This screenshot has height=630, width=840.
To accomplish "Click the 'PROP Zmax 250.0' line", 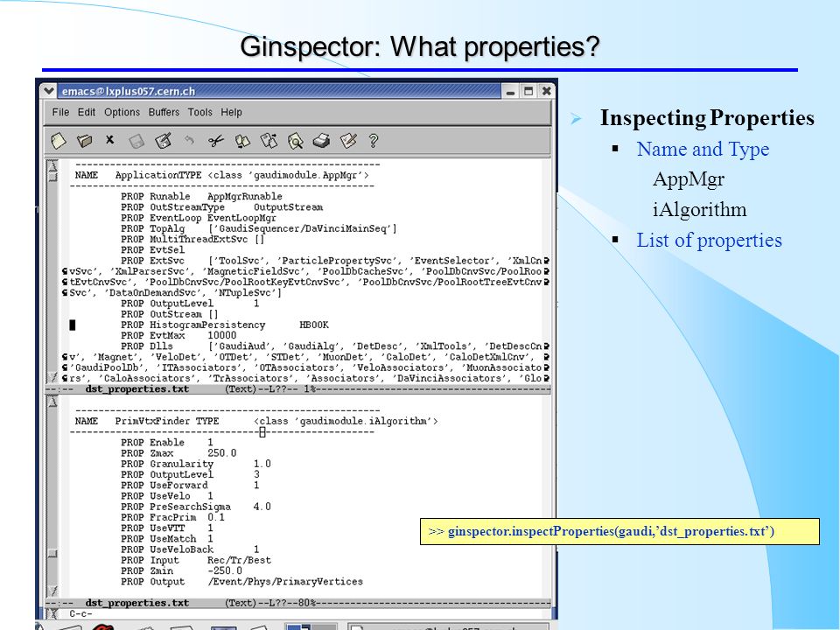I will (178, 453).
